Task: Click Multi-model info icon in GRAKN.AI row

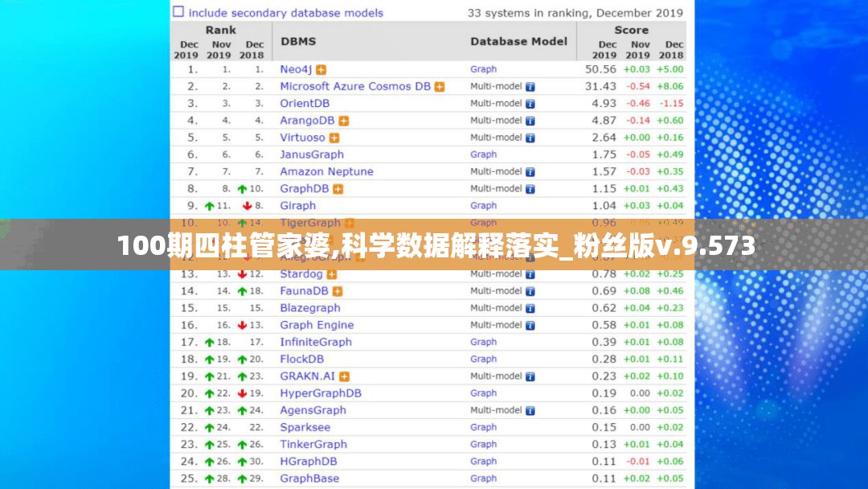Action: [530, 376]
